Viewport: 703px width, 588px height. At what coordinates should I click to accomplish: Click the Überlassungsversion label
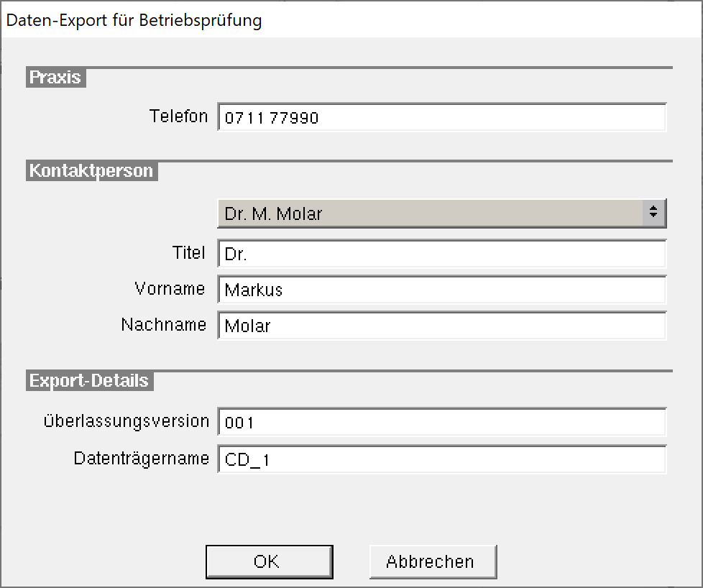pos(127,421)
